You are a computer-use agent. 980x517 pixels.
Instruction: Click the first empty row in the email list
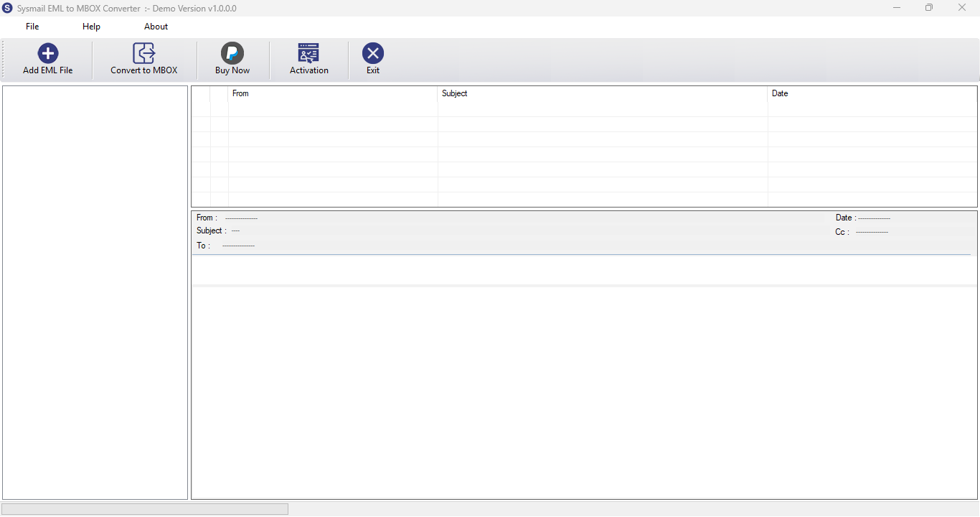click(x=584, y=109)
